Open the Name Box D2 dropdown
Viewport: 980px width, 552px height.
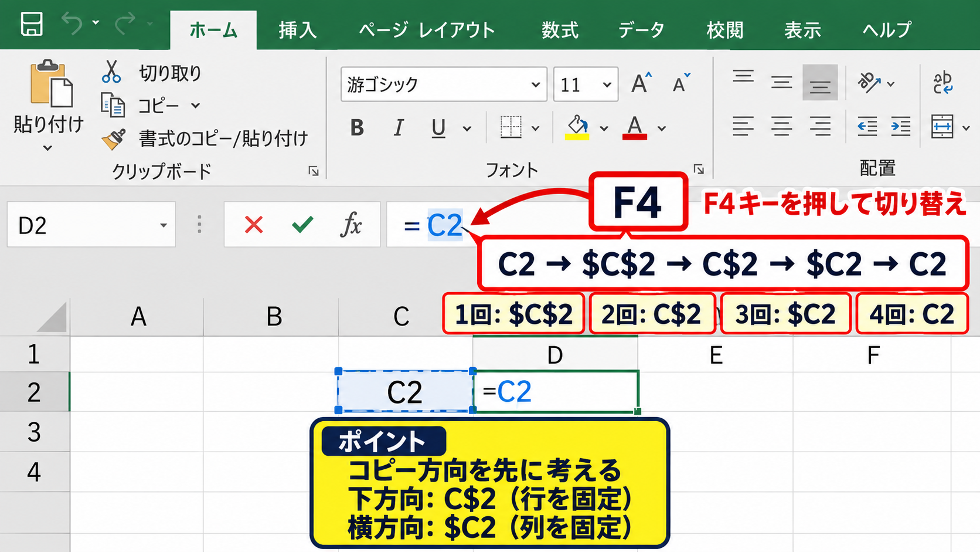tap(163, 225)
